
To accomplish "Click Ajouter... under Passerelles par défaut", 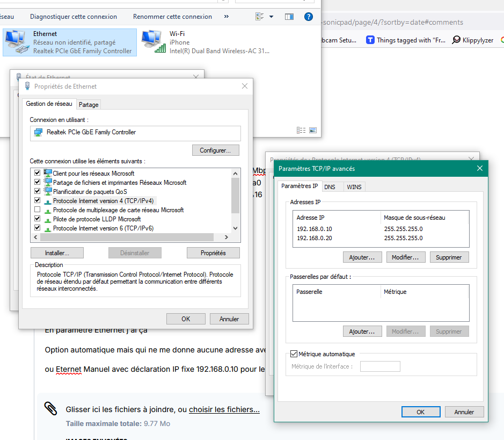I will 362,331.
